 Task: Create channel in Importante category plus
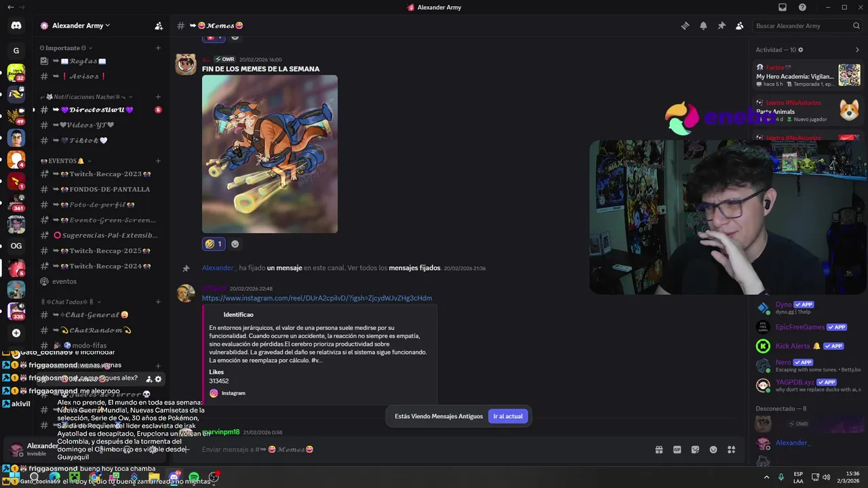click(x=158, y=48)
